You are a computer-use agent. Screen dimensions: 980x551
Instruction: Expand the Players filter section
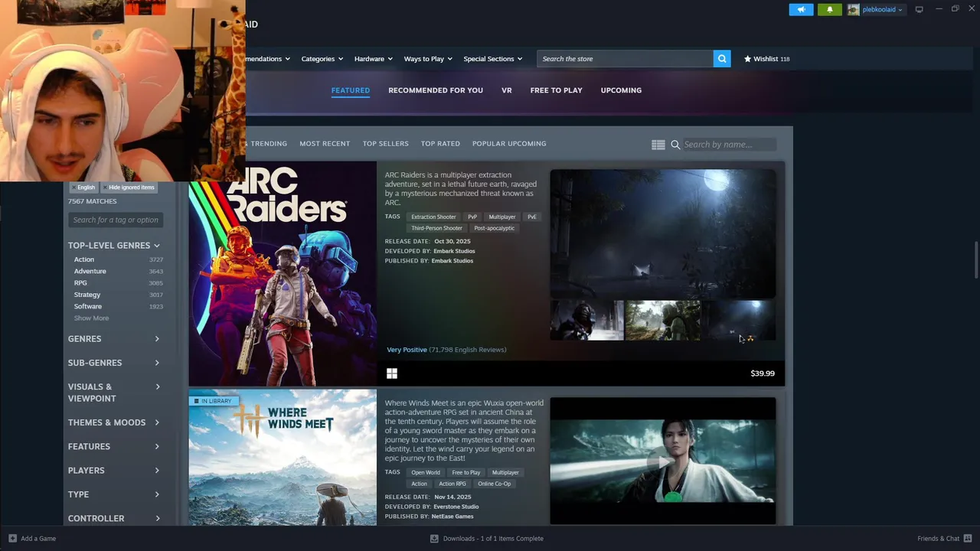(x=114, y=471)
